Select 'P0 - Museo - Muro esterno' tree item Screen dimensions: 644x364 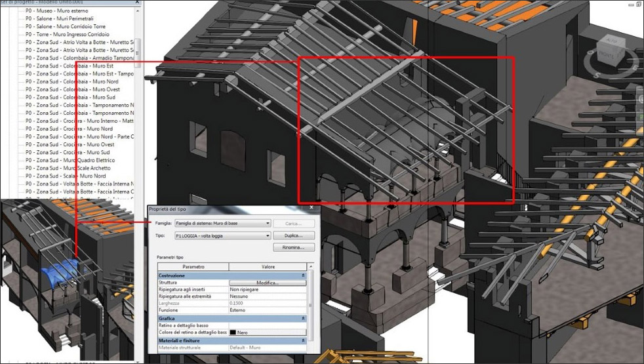coord(59,11)
